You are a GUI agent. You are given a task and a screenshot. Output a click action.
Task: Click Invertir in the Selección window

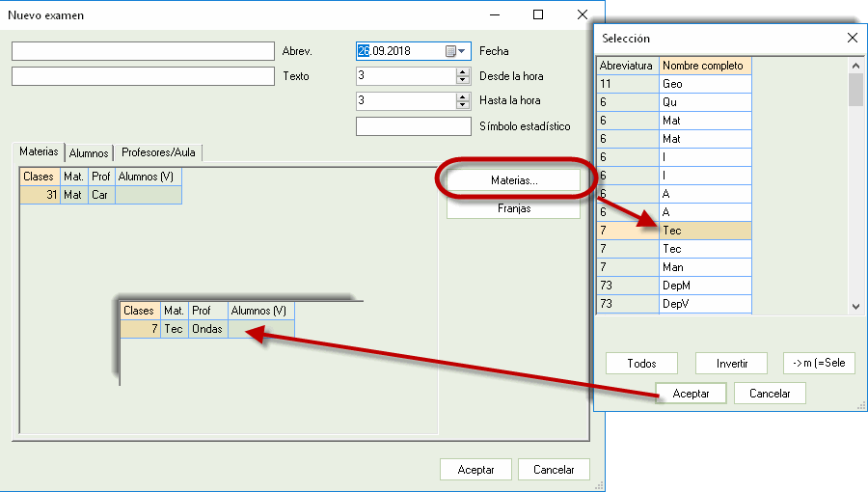click(731, 364)
